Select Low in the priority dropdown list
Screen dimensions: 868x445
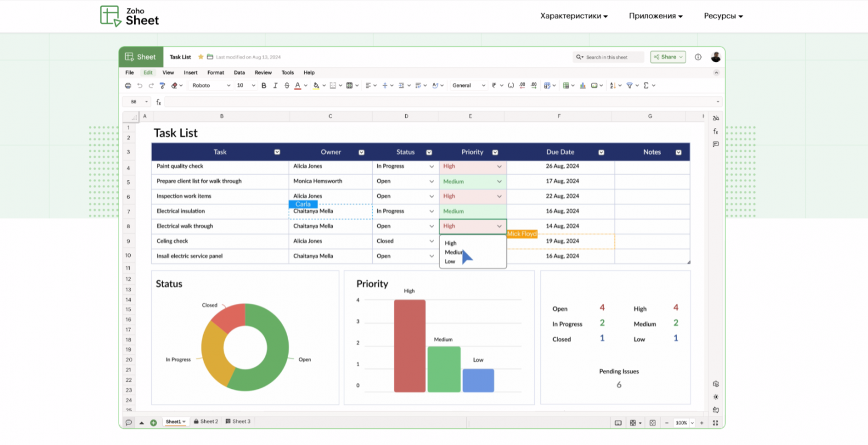pos(450,261)
